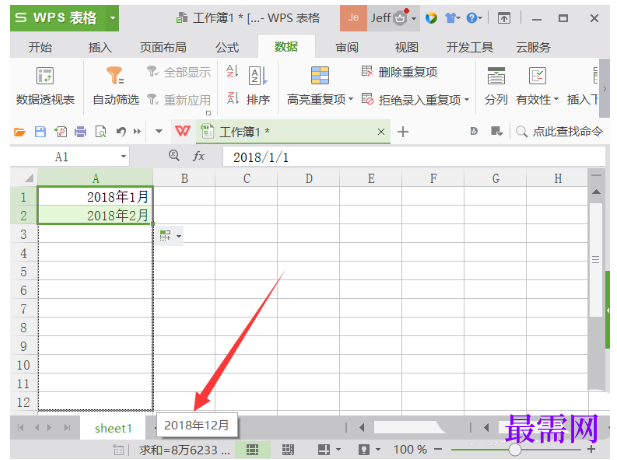Viewport: 617px width, 460px height.
Task: Click the Undo arrow icon
Action: click(x=121, y=131)
